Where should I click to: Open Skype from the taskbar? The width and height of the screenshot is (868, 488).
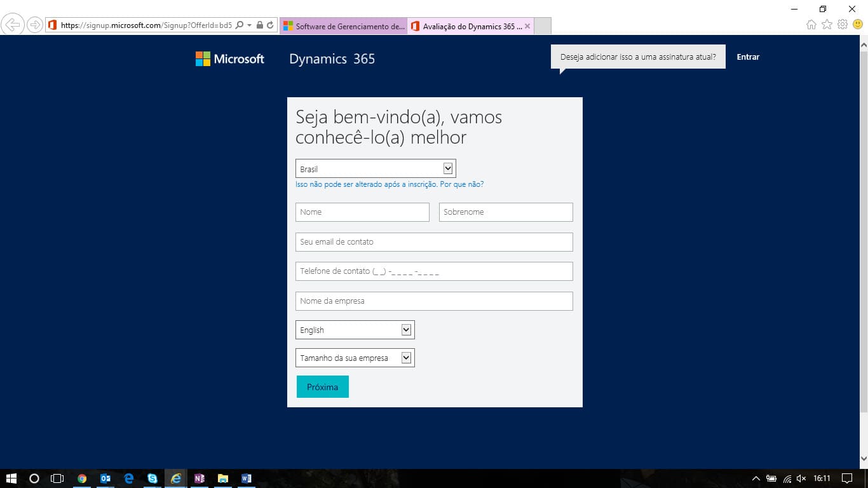coord(153,478)
